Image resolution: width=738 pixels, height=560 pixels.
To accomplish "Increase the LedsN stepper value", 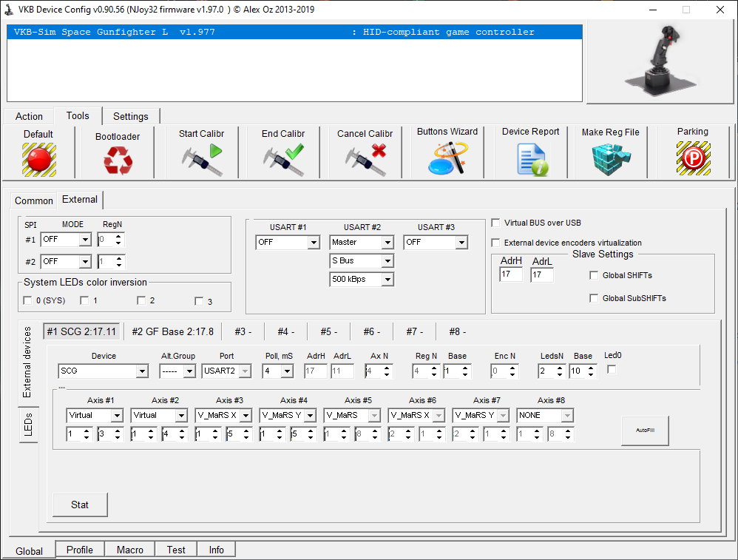I will click(x=560, y=368).
